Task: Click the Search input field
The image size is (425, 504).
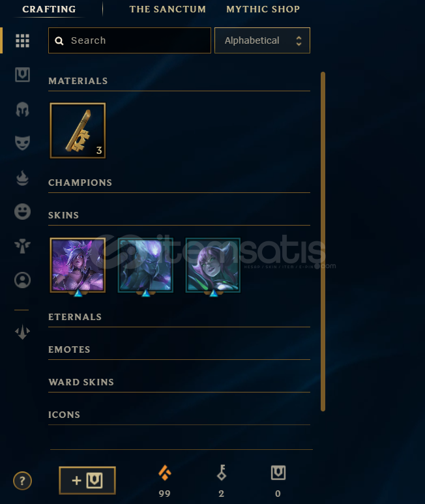Action: (130, 40)
